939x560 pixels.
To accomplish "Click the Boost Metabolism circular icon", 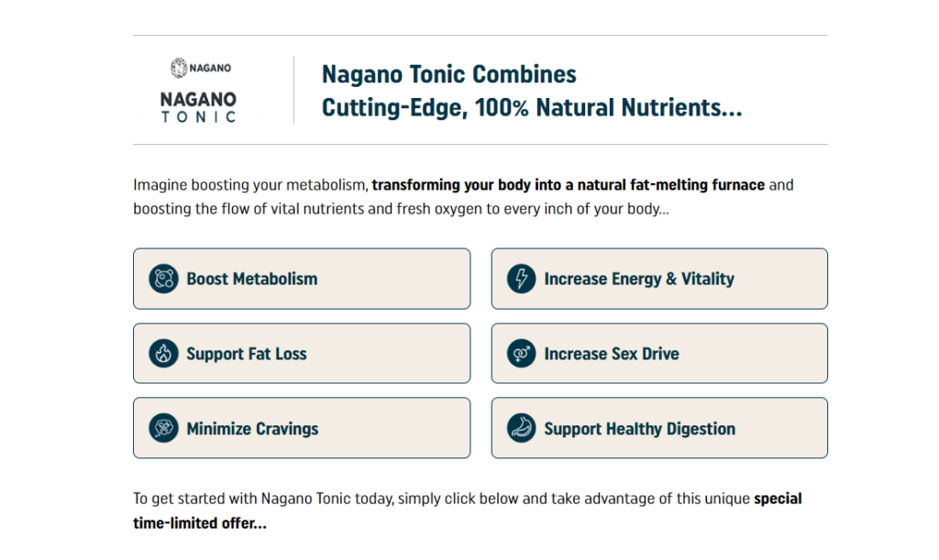I will point(163,279).
